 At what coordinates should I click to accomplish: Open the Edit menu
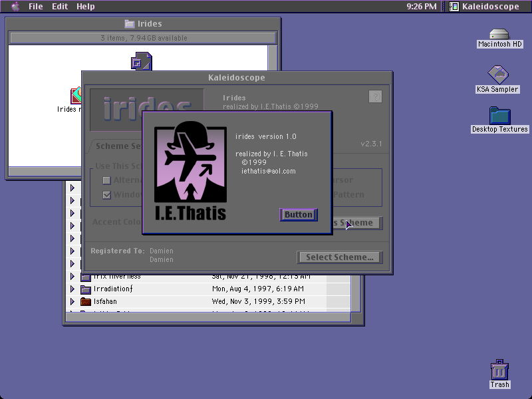click(60, 7)
